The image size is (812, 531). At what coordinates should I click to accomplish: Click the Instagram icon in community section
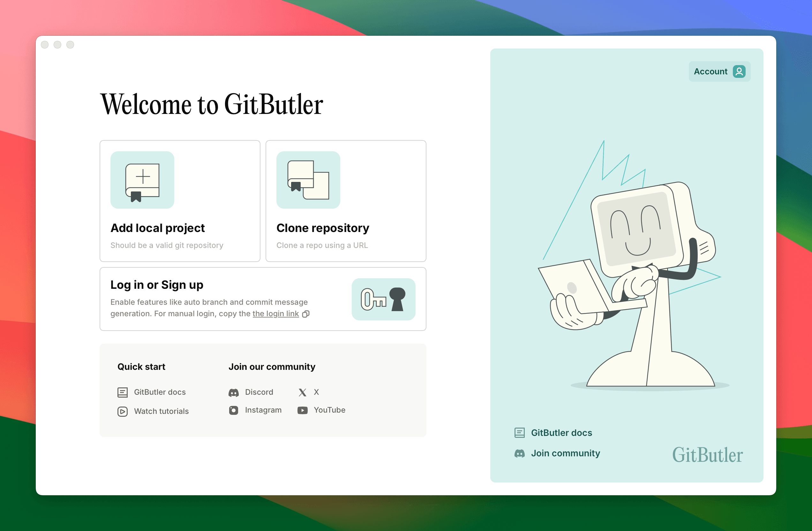234,410
